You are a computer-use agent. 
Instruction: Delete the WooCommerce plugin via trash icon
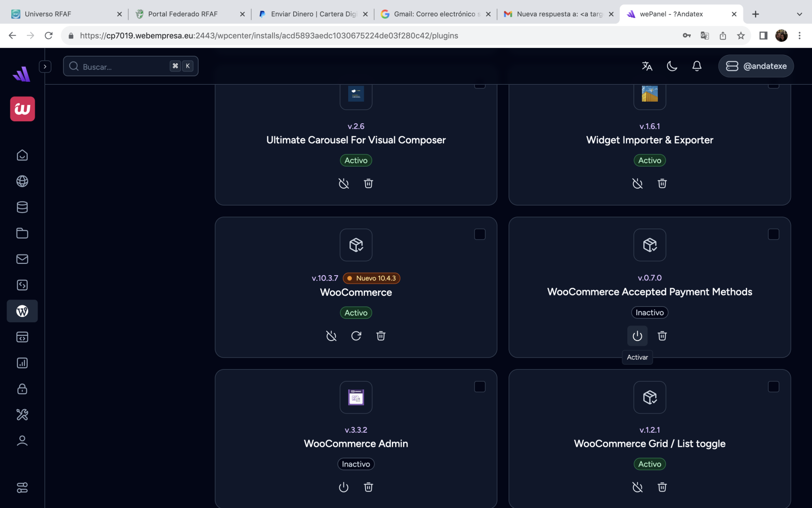click(x=381, y=336)
